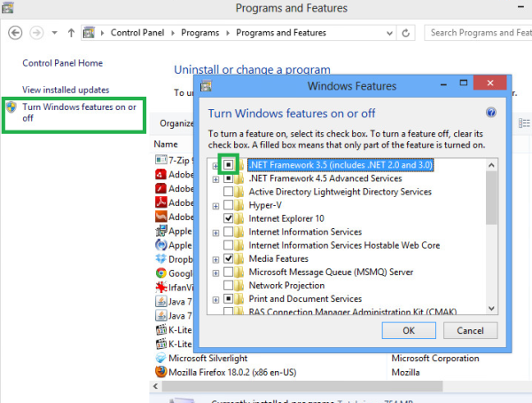Expand .NET Framework 4.5 Advanced Services node
The width and height of the screenshot is (532, 403).
coord(215,179)
